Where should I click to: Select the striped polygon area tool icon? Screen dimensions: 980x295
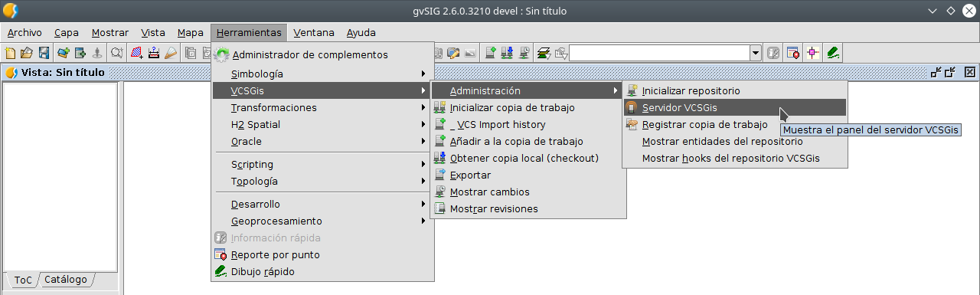136,53
